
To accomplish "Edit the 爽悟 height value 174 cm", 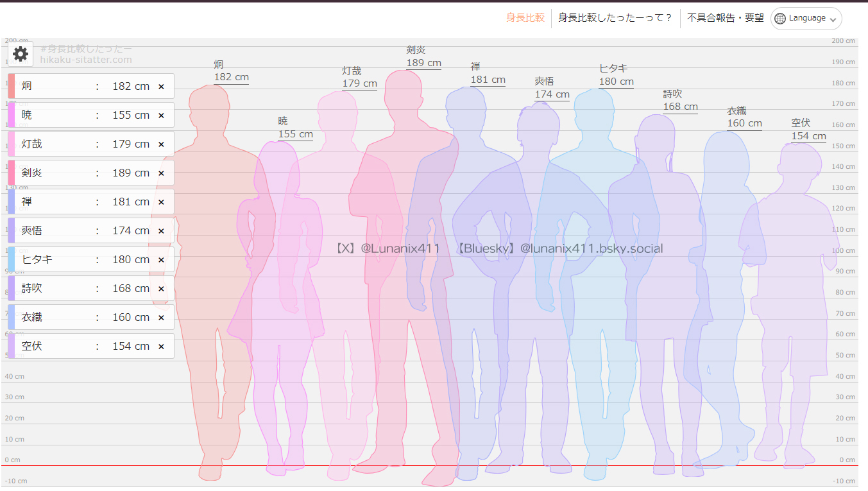I will pyautogui.click(x=130, y=230).
